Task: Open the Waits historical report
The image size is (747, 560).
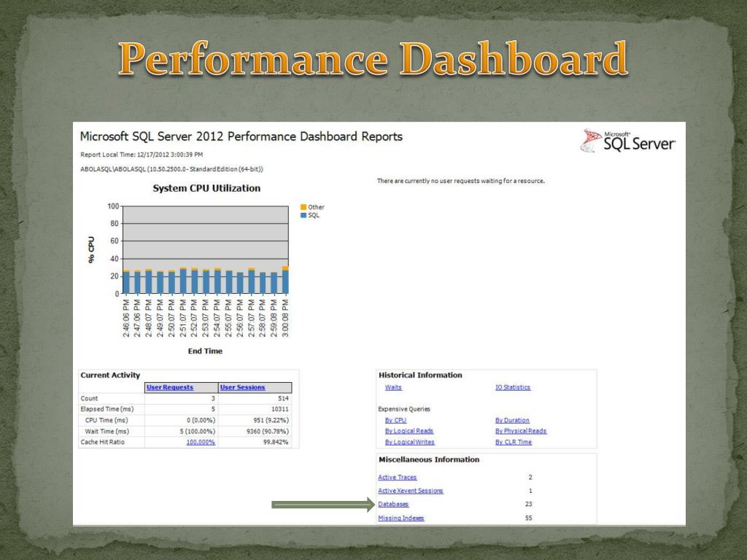Action: click(393, 387)
